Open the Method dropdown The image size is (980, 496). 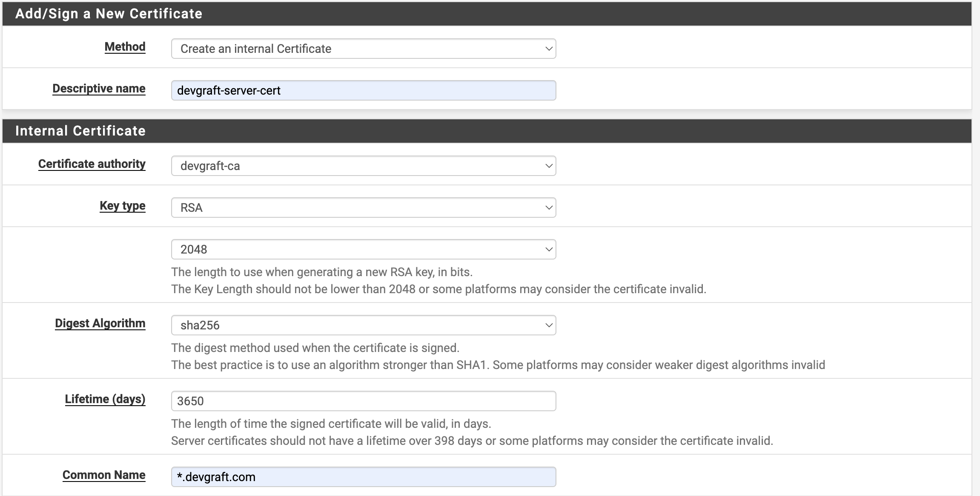point(363,49)
